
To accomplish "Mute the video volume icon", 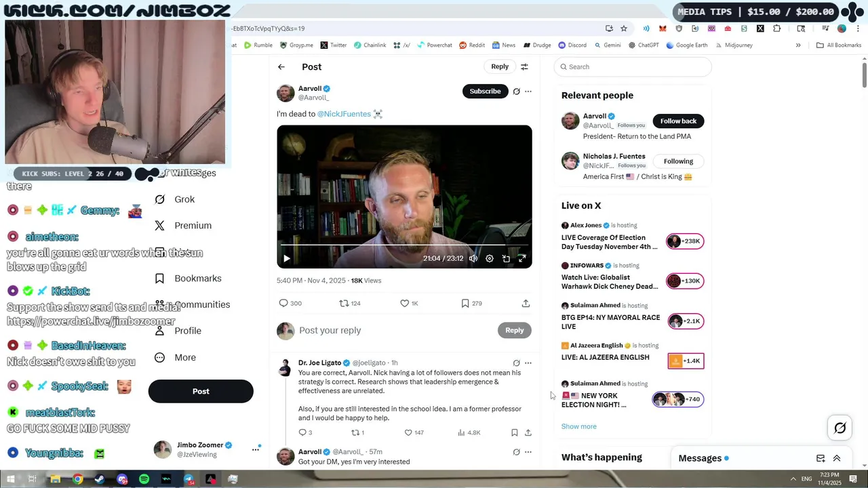I will tap(473, 258).
